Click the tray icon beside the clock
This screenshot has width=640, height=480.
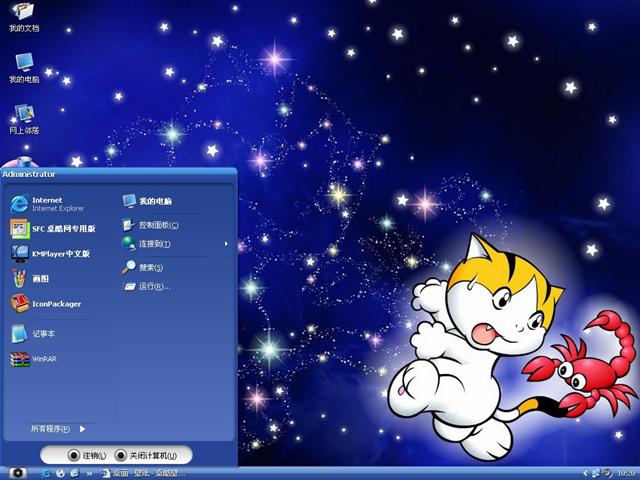(607, 473)
